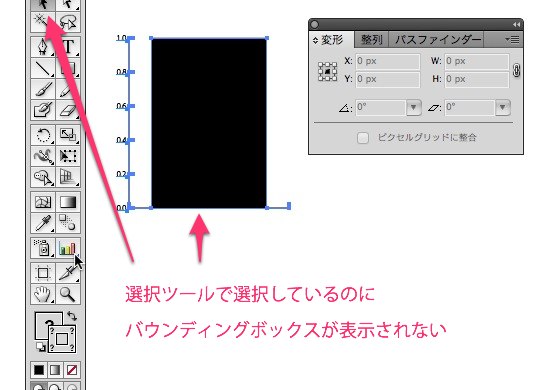The width and height of the screenshot is (540, 390).
Task: Apply Gradient mode button
Action: coord(55,370)
